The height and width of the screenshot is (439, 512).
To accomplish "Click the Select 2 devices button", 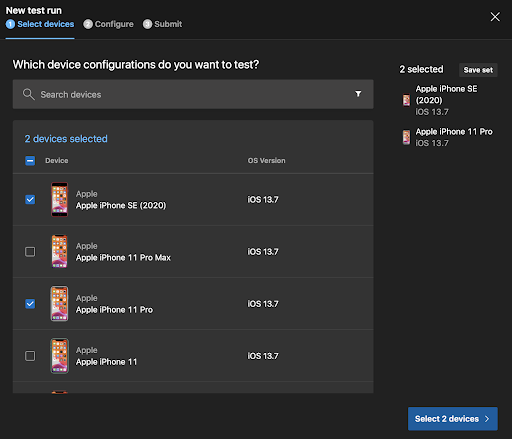I will click(x=453, y=419).
